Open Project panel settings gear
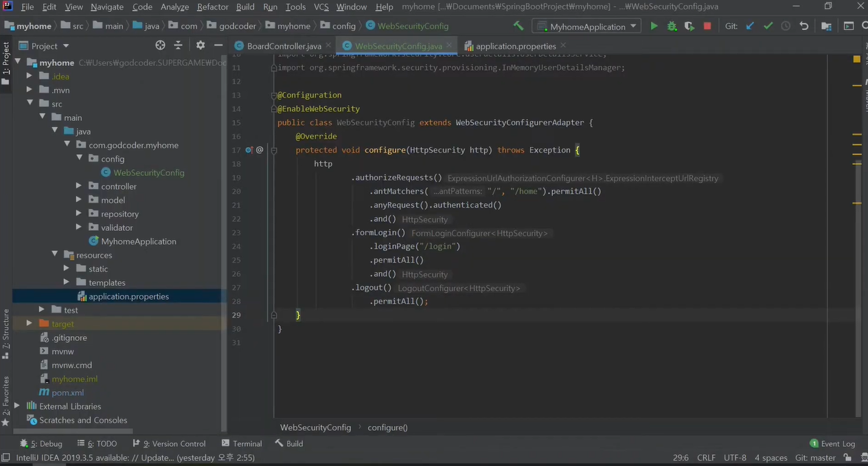 click(x=201, y=45)
